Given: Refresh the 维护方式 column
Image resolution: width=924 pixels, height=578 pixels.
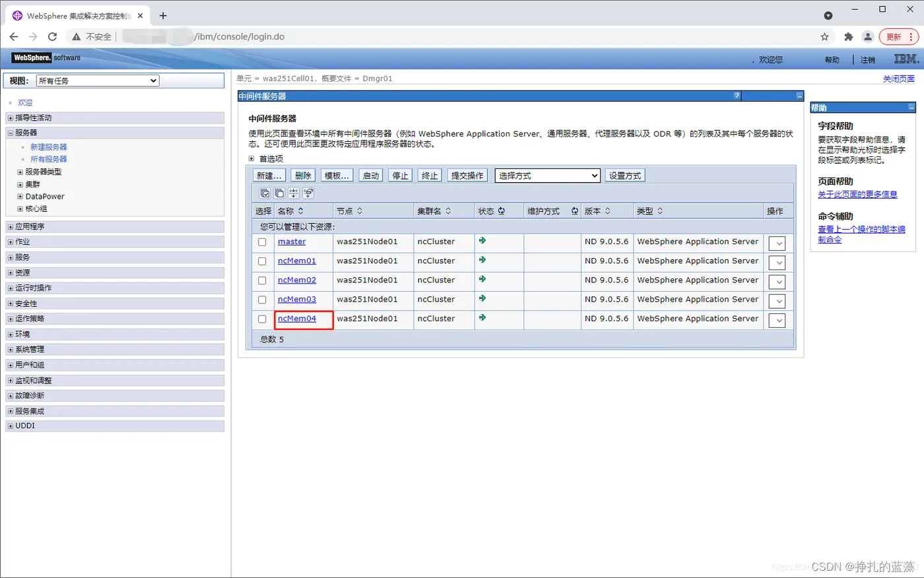Looking at the screenshot, I should (x=574, y=211).
